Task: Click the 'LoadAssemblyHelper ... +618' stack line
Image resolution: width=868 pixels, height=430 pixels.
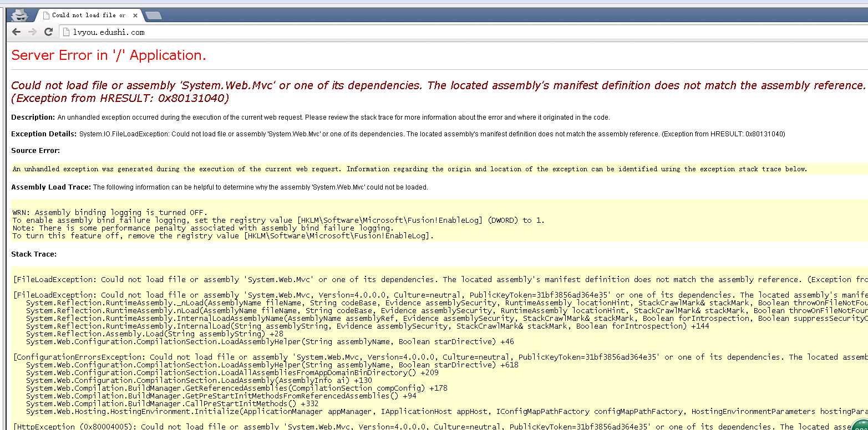Action: point(272,365)
